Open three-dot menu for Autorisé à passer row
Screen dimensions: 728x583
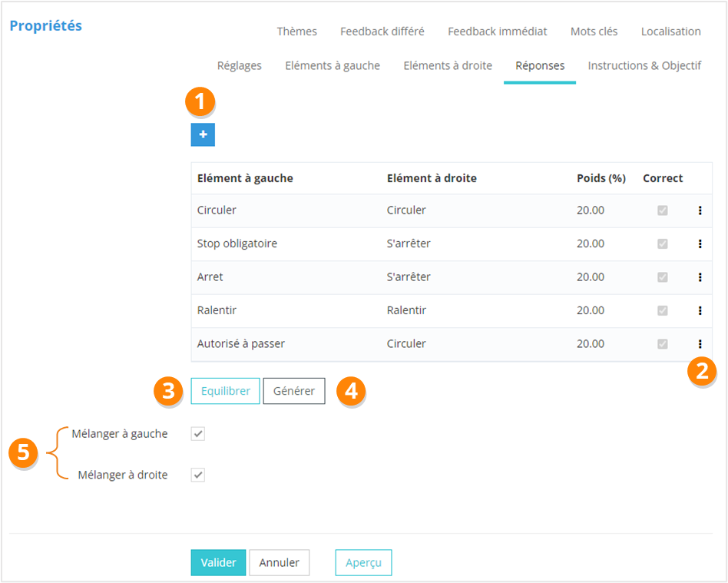pyautogui.click(x=700, y=344)
